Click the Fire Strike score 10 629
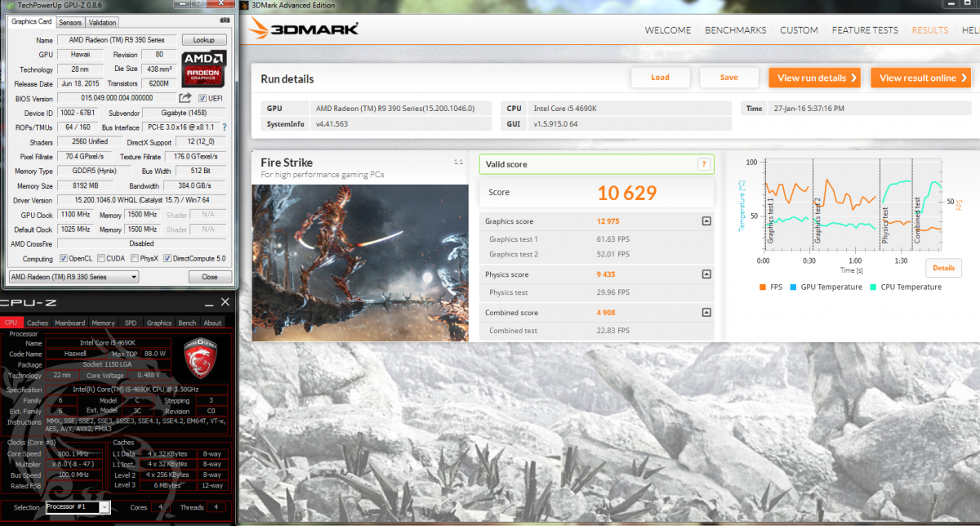The image size is (980, 526). point(626,193)
